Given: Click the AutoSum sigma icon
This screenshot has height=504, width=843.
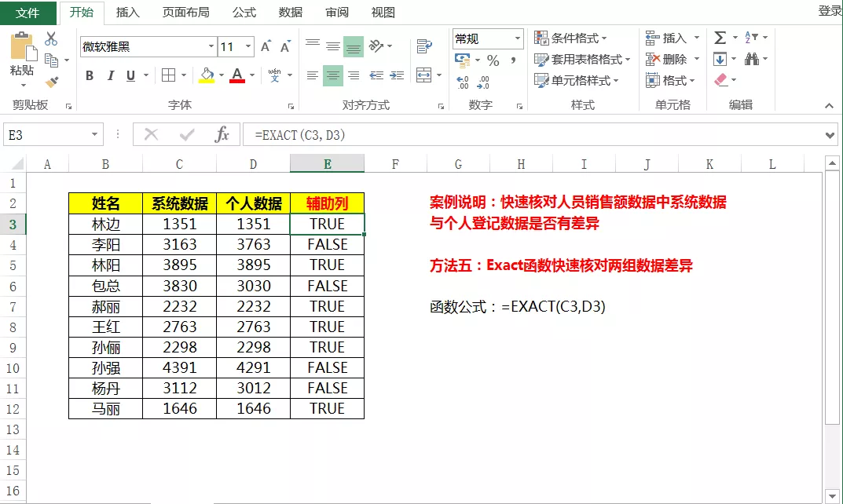Looking at the screenshot, I should [x=720, y=38].
